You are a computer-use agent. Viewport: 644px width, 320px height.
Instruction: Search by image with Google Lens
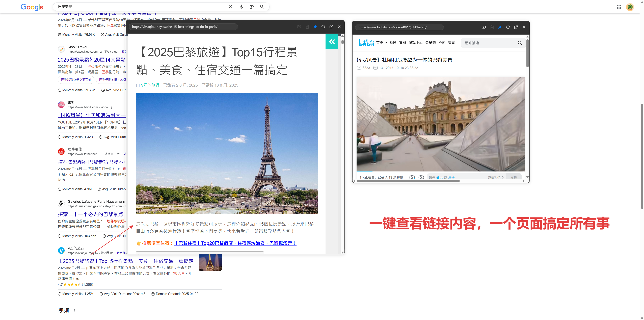pos(252,7)
